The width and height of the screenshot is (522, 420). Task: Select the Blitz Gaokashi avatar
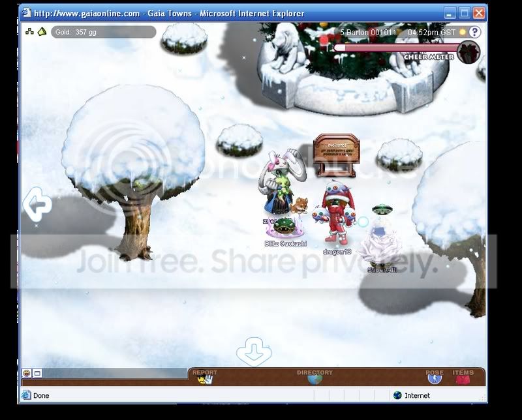coord(285,228)
